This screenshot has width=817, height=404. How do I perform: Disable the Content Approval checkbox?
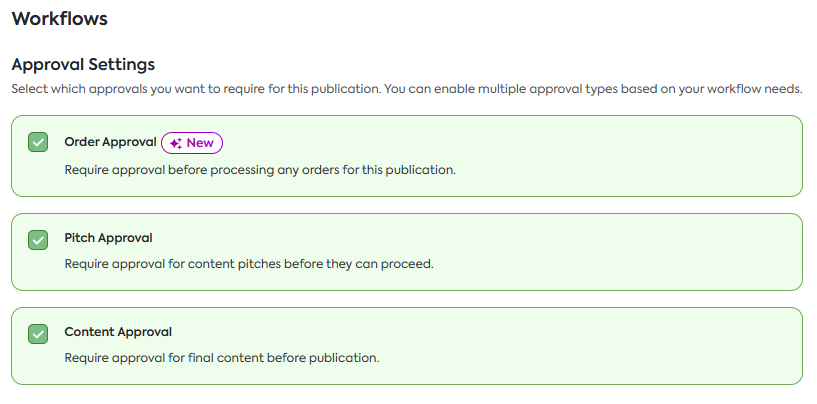pyautogui.click(x=38, y=334)
